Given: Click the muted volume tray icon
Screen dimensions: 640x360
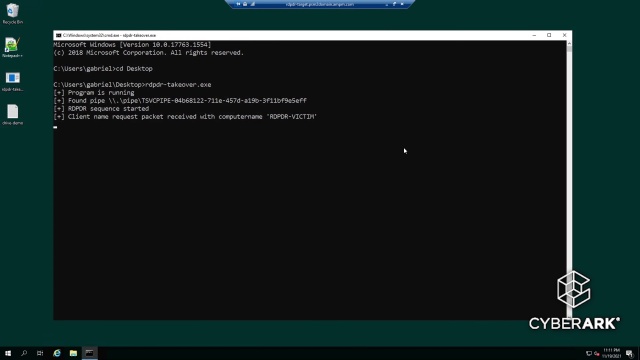Looking at the screenshot, I should [x=596, y=353].
